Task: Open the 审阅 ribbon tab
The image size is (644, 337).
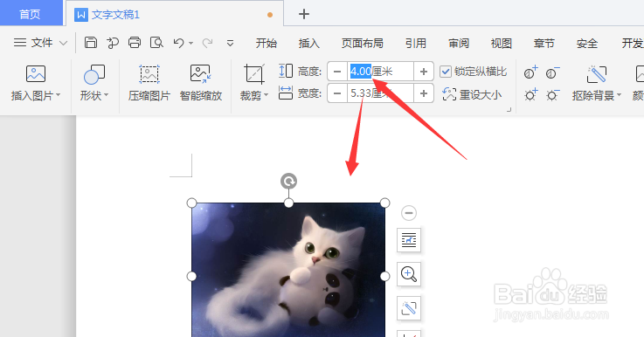Action: point(459,43)
